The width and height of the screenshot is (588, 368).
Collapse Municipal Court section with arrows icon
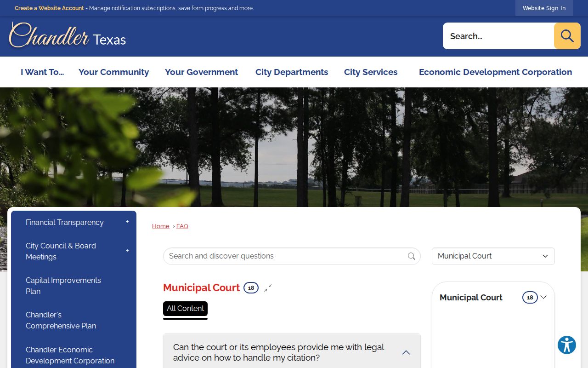pos(268,288)
